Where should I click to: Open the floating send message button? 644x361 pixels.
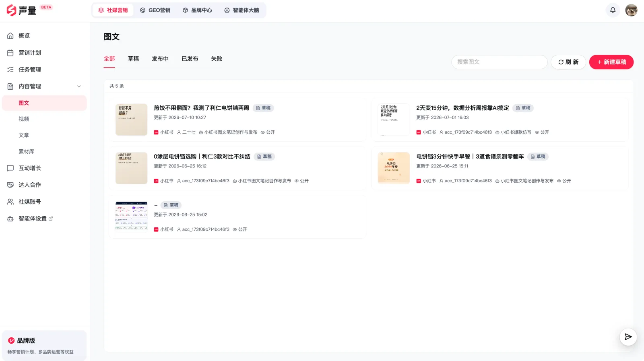pos(628,337)
